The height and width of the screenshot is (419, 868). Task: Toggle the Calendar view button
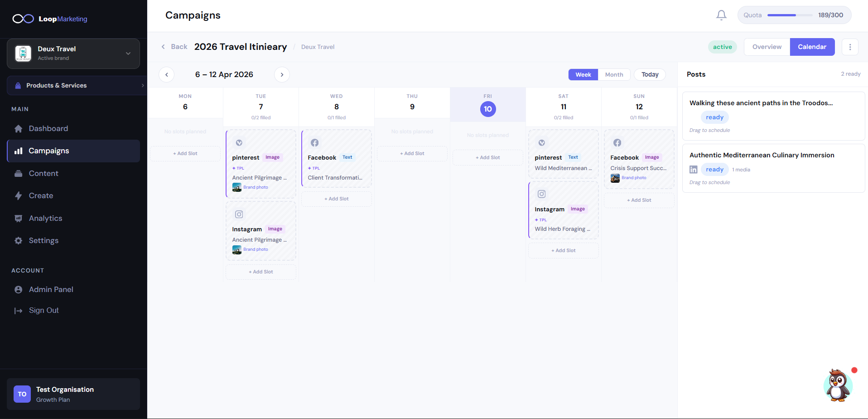(812, 47)
